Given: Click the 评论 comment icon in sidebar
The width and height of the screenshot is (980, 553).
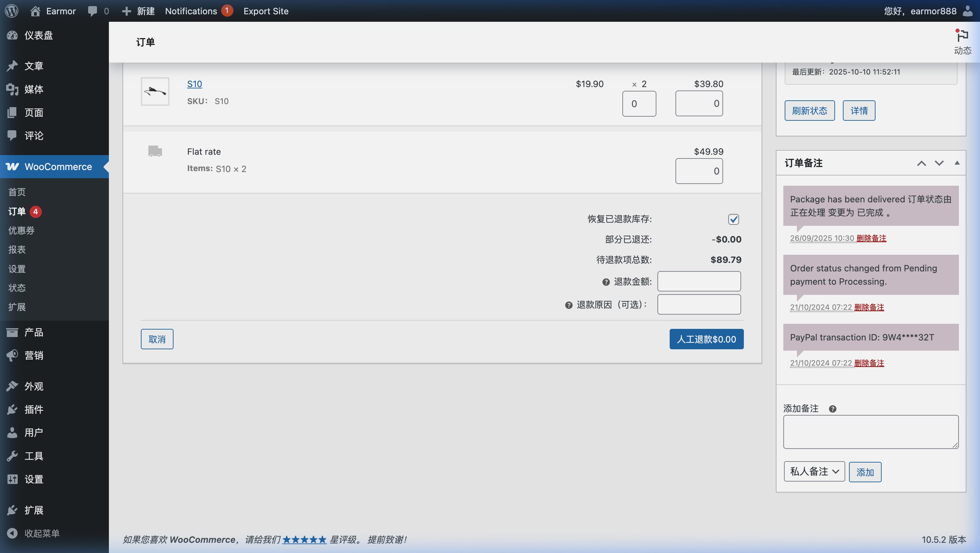Looking at the screenshot, I should tap(12, 135).
